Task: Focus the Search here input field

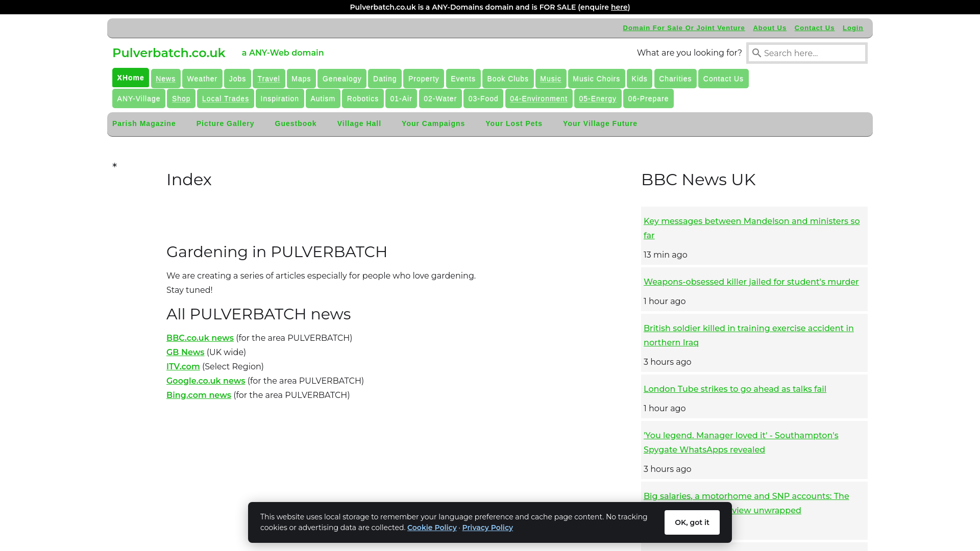Action: click(x=807, y=53)
